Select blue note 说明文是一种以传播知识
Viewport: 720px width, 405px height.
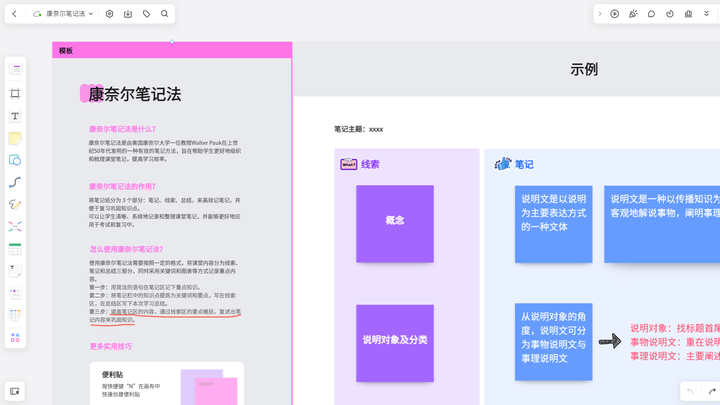pos(662,224)
